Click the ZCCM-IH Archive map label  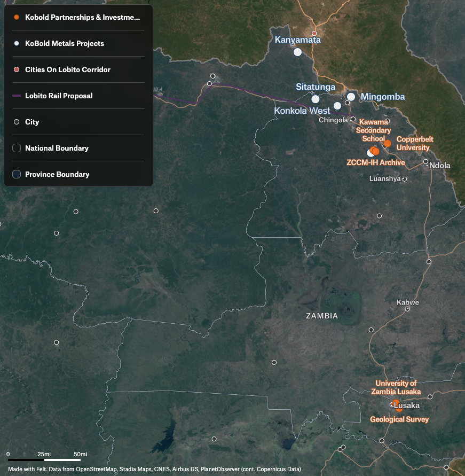click(375, 162)
